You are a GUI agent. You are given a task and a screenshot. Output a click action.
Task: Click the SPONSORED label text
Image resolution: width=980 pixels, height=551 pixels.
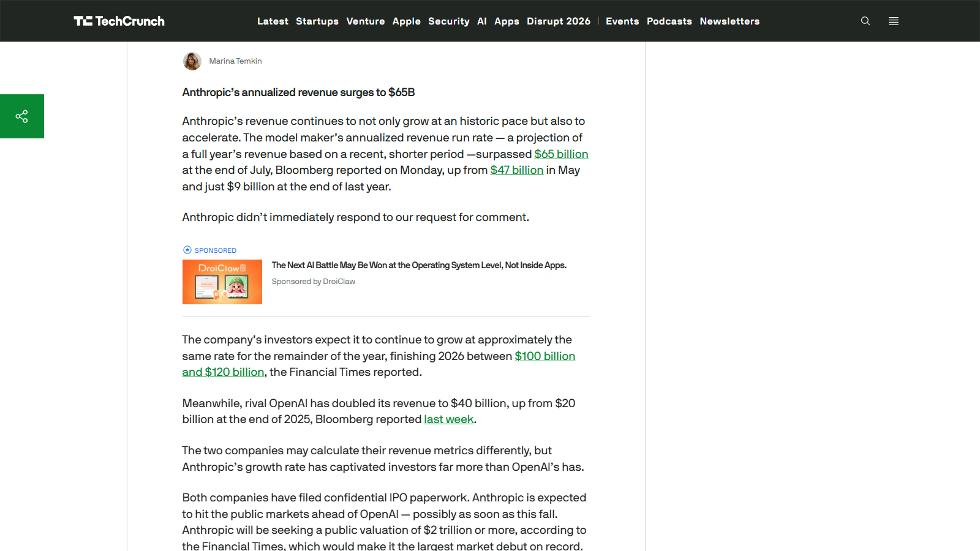click(216, 250)
